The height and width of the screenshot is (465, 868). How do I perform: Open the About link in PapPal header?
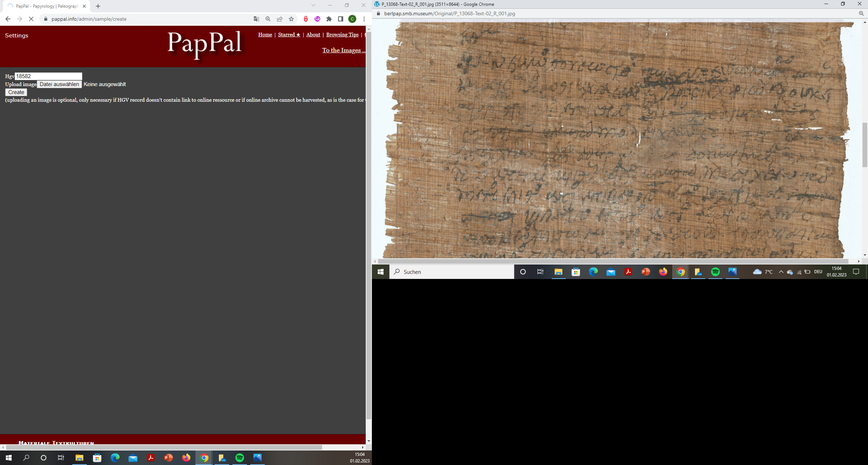pyautogui.click(x=313, y=35)
